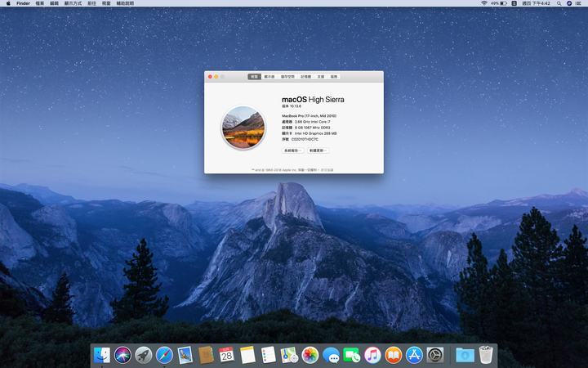
Task: Open the 編輯 menu
Action: [x=55, y=3]
